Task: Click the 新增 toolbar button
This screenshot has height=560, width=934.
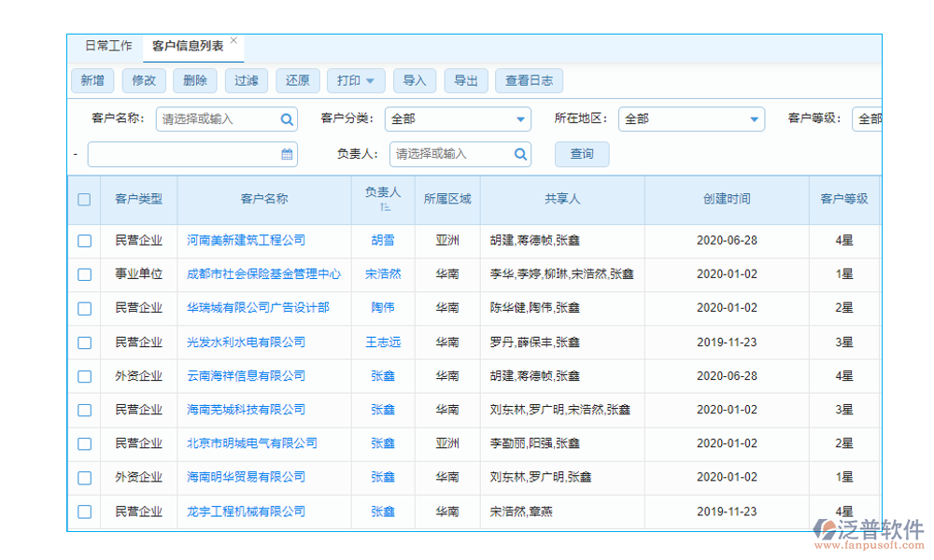Action: pyautogui.click(x=92, y=80)
